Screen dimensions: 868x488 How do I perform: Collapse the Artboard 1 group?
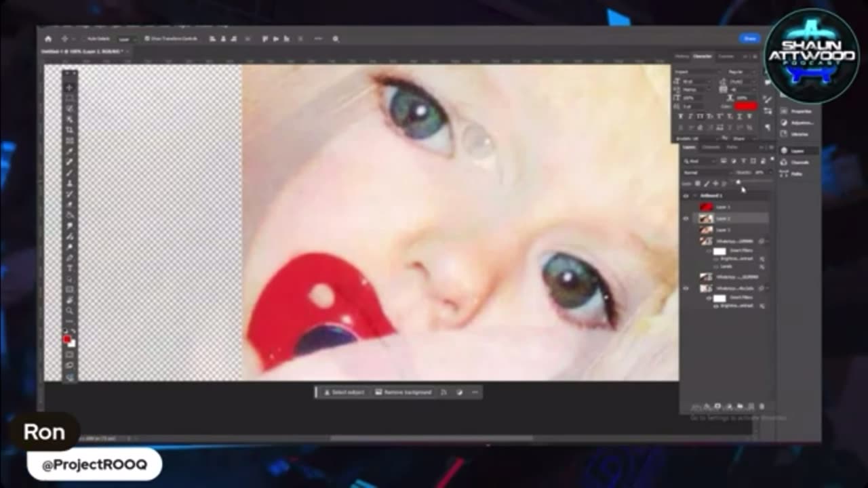(694, 196)
